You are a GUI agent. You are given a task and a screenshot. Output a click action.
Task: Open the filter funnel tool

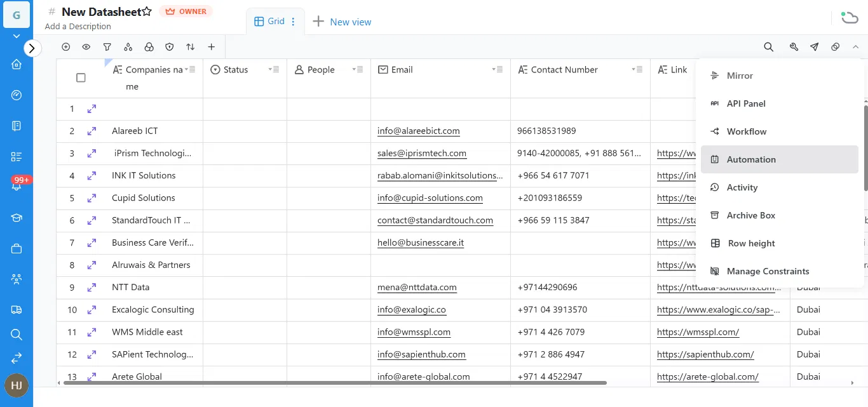click(107, 47)
